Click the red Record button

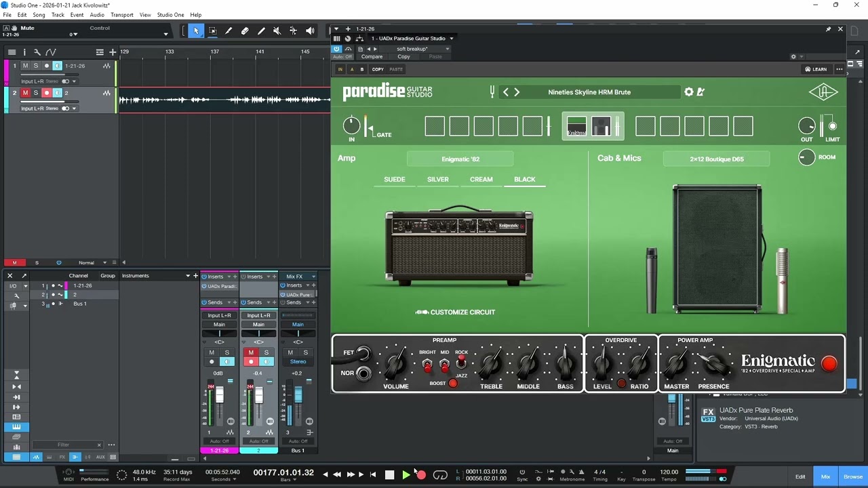(x=421, y=475)
